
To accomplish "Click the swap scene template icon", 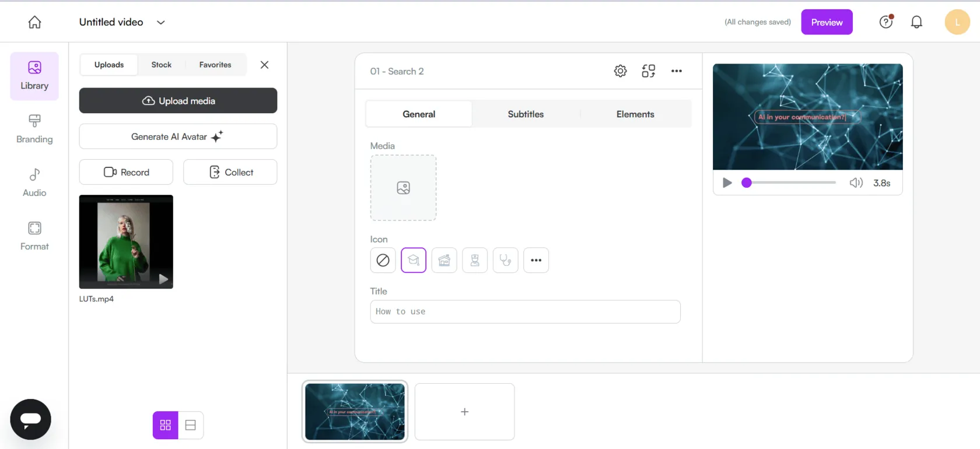I will [648, 71].
